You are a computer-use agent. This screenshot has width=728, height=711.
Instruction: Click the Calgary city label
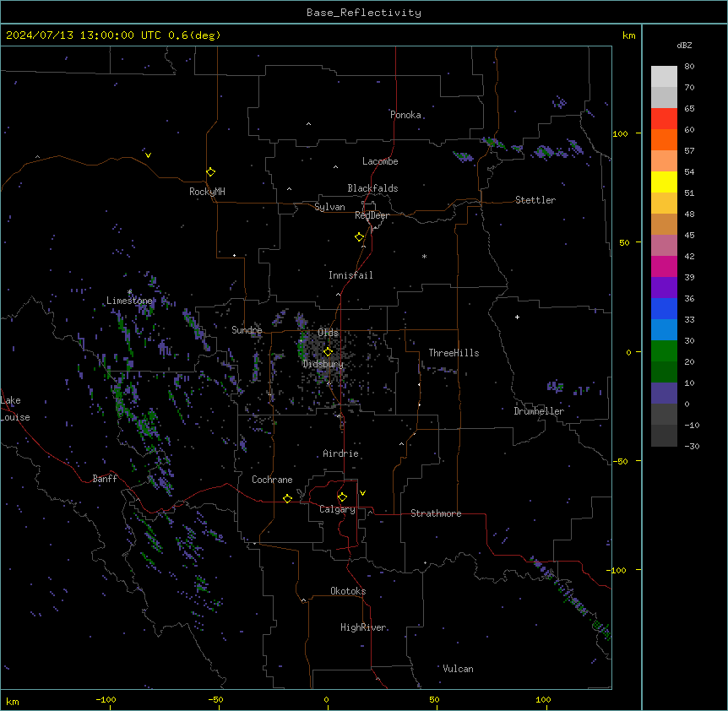coord(337,509)
